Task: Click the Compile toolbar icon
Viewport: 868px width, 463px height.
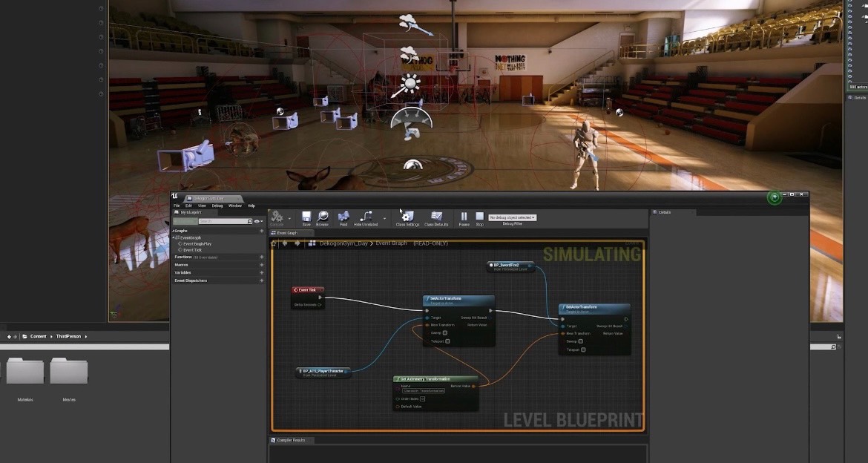Action: [277, 217]
